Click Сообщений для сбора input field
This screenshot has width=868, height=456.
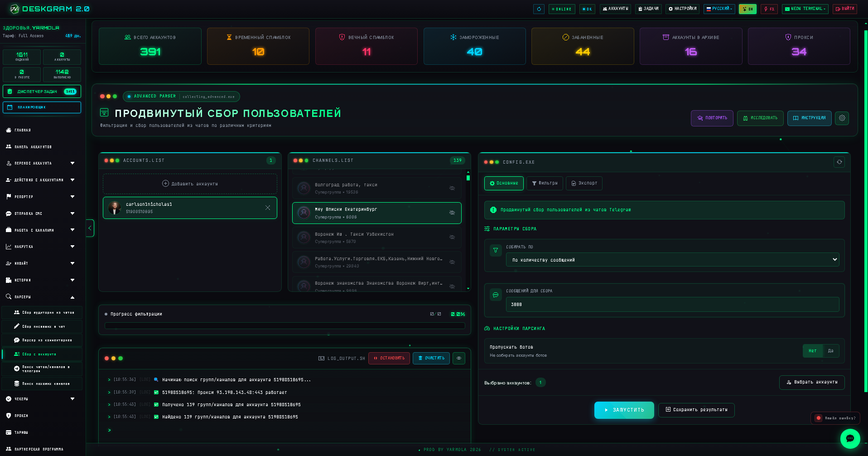(x=672, y=304)
